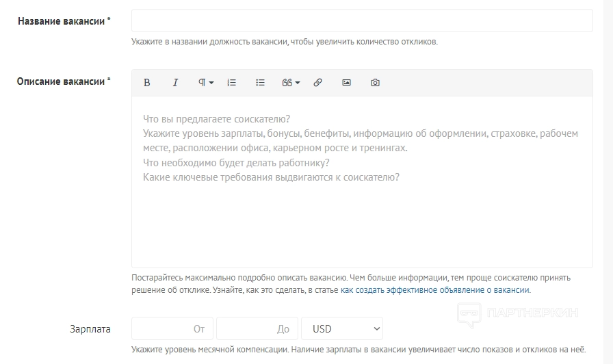Focus the Название вакансии input field
The height and width of the screenshot is (364, 613).
click(x=362, y=21)
